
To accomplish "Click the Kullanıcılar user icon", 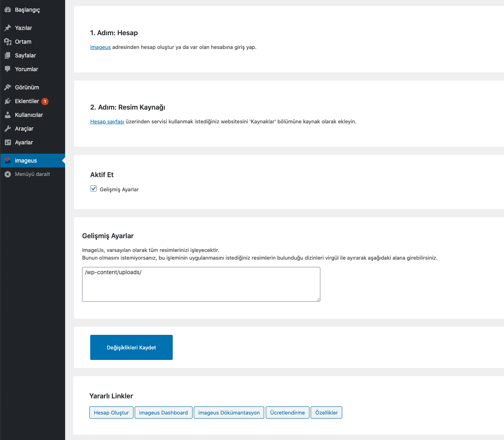I will click(x=8, y=115).
